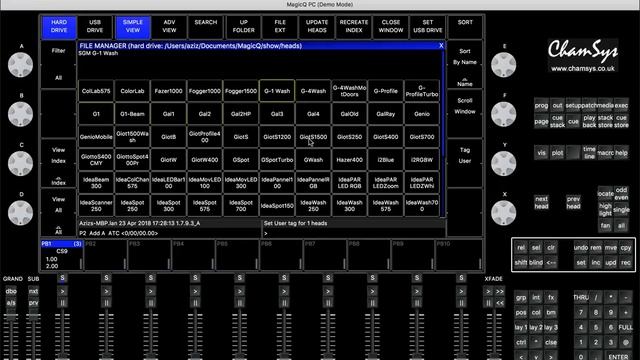The image size is (640, 360).
Task: Open the patch window button
Action: [589, 105]
